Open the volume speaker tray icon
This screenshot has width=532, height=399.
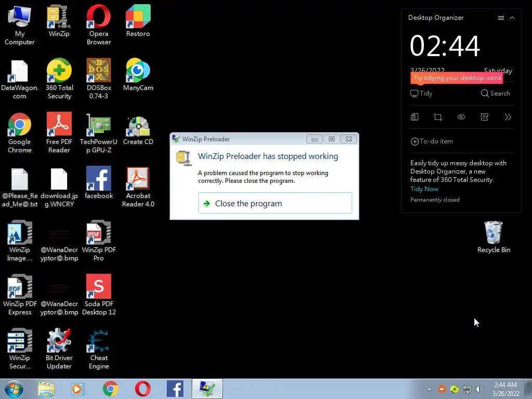(x=480, y=390)
